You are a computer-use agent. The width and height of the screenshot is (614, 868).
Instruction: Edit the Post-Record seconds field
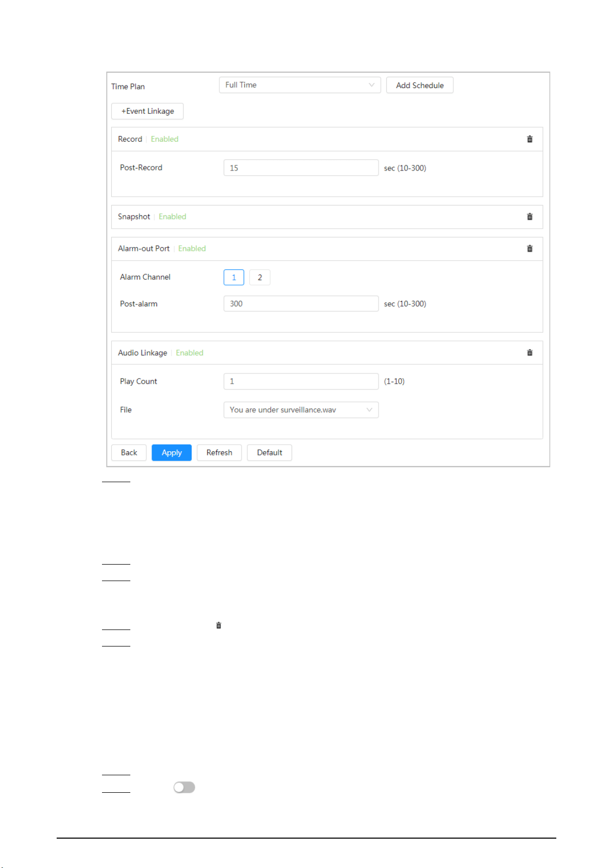pyautogui.click(x=301, y=168)
